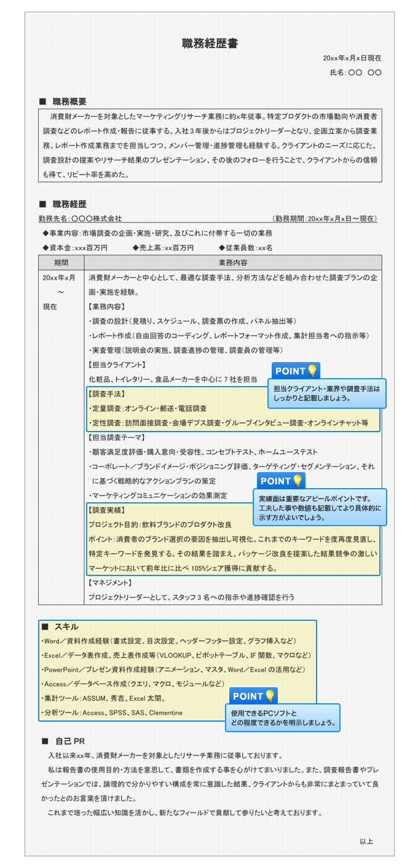
Task: Click the ◆資本金:xxx百万円 entry
Action: click(x=75, y=248)
